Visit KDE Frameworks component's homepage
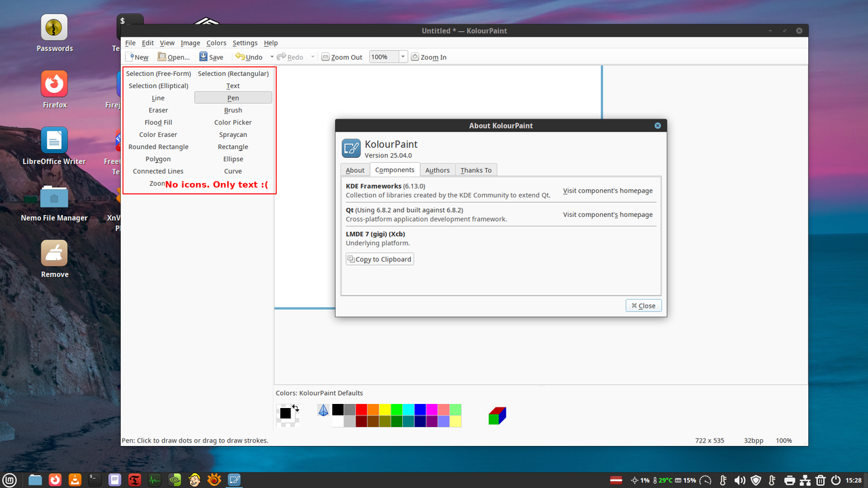Screen dimensions: 868x488 click(608, 190)
